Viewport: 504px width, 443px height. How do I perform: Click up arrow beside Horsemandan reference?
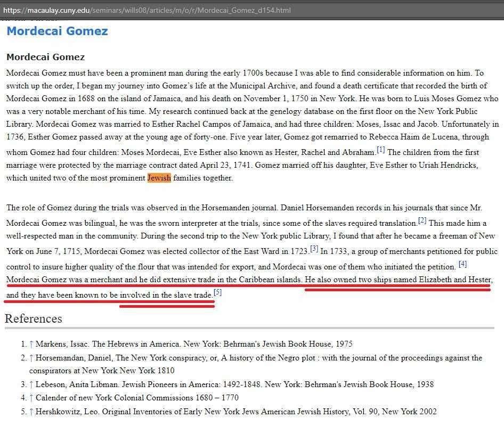tap(31, 358)
